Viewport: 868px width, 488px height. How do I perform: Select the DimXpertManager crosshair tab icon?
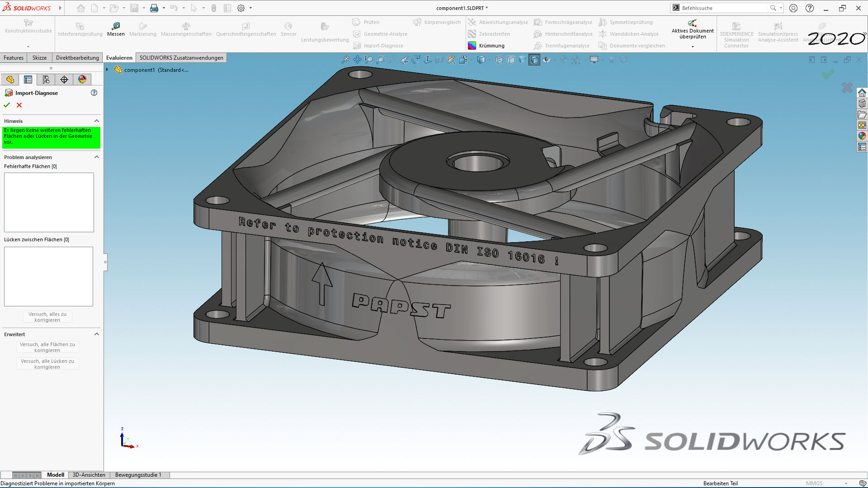[x=64, y=80]
